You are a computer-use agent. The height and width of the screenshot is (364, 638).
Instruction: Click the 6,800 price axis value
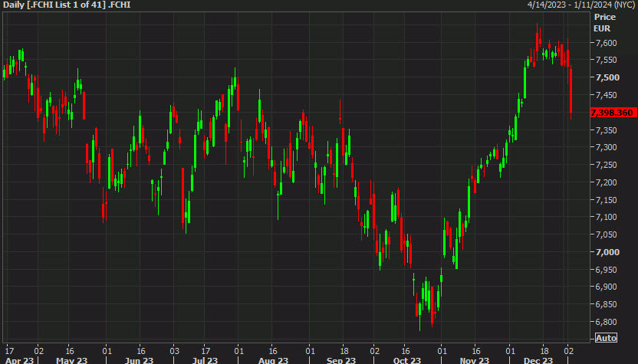tap(607, 322)
